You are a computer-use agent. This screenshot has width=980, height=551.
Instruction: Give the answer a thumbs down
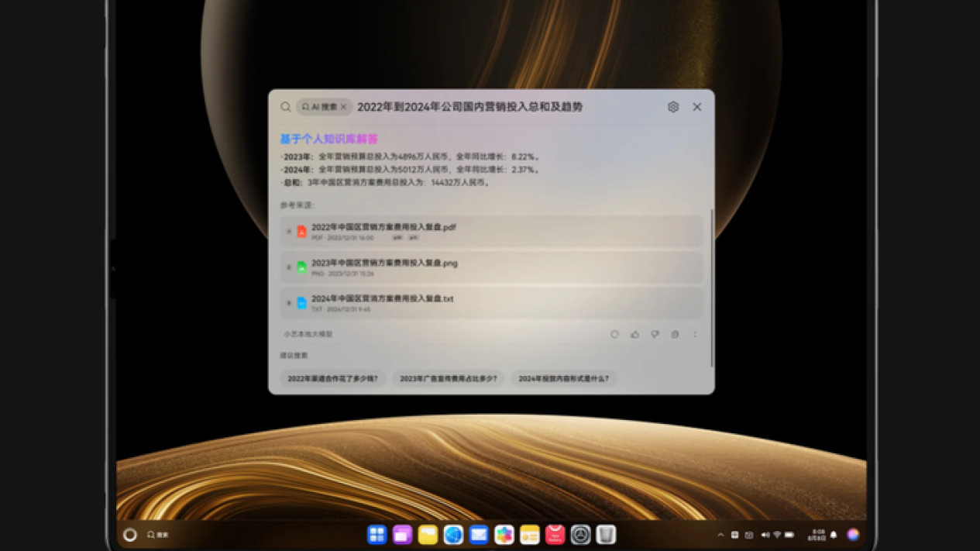pos(655,335)
